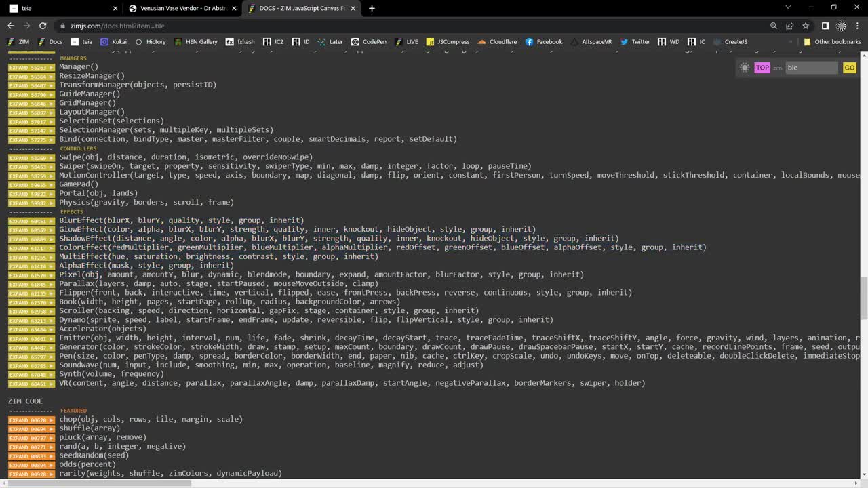868x488 pixels.
Task: Open the HEN Gallery bookmark
Action: tap(196, 41)
